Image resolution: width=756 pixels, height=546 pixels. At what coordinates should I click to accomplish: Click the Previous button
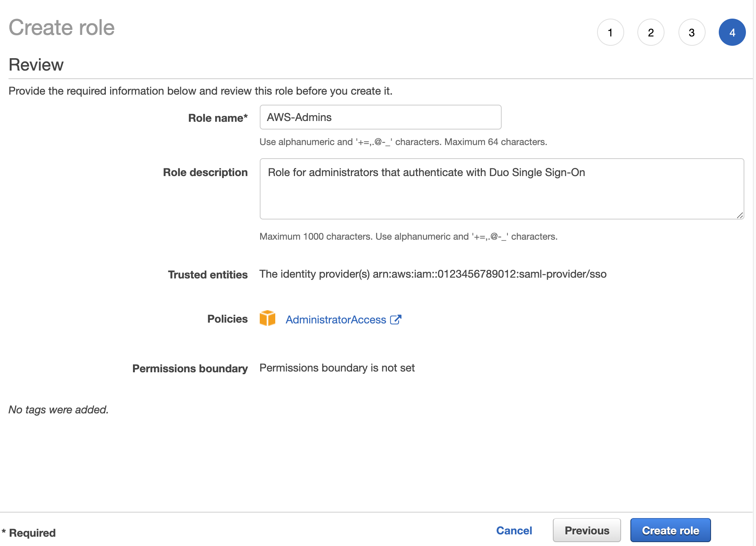click(587, 530)
